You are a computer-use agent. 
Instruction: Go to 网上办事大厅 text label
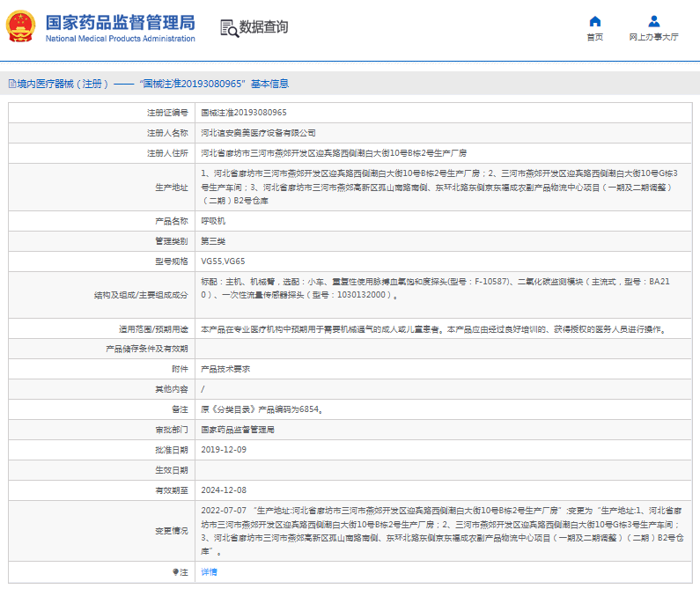pos(653,38)
